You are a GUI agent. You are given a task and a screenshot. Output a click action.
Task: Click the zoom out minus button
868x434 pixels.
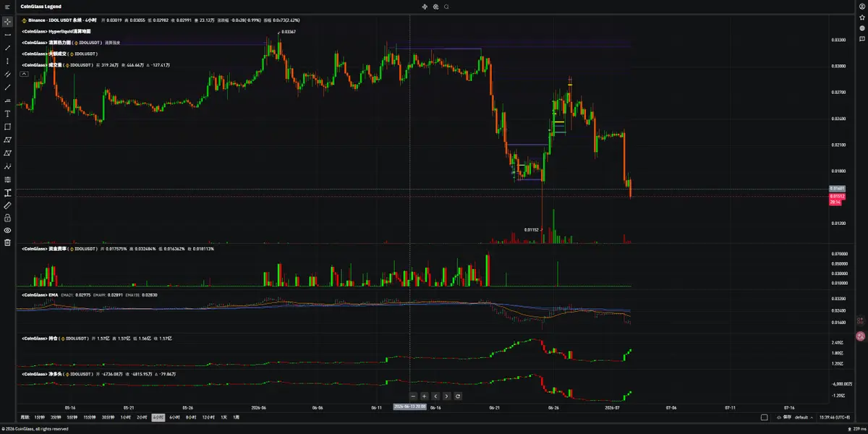[413, 396]
